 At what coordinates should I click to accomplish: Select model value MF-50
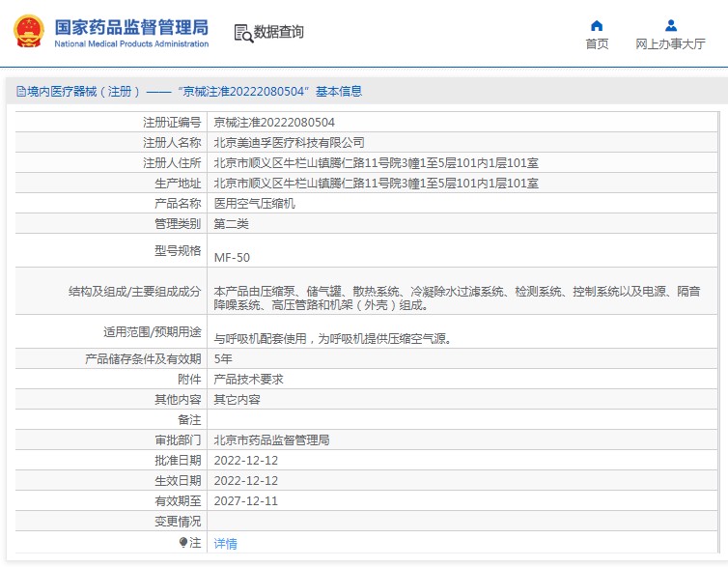tap(232, 257)
